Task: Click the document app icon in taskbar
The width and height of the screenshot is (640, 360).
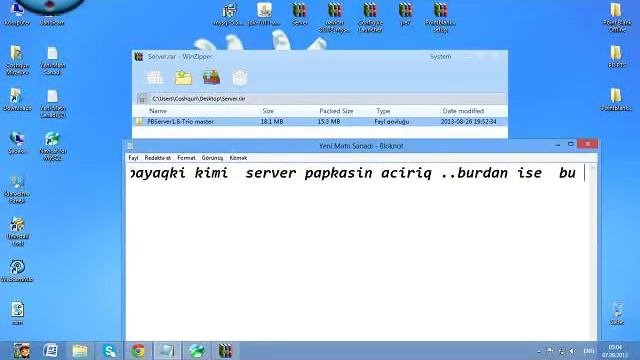Action: point(51,351)
